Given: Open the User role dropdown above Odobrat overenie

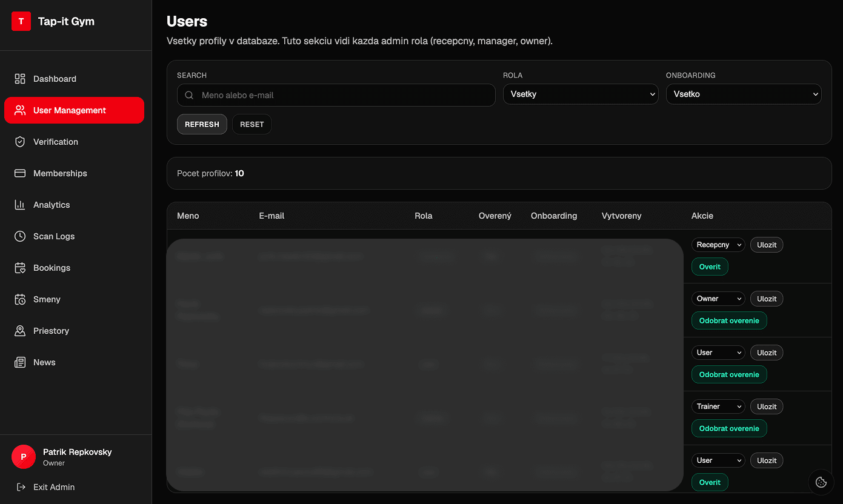Looking at the screenshot, I should point(718,353).
